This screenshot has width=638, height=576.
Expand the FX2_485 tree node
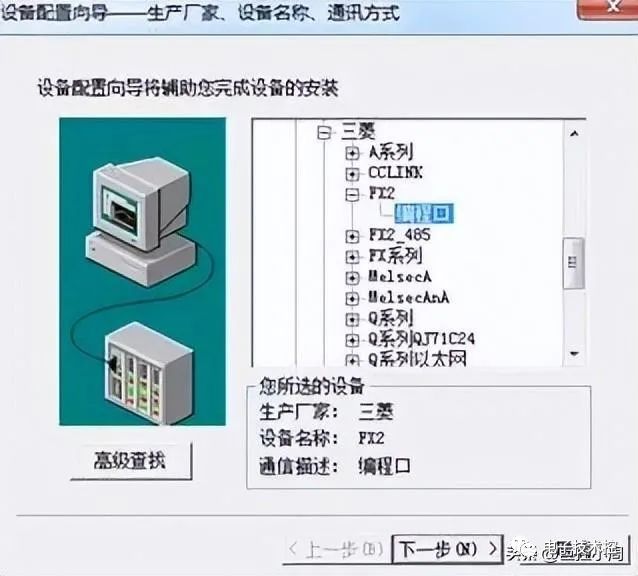point(352,236)
